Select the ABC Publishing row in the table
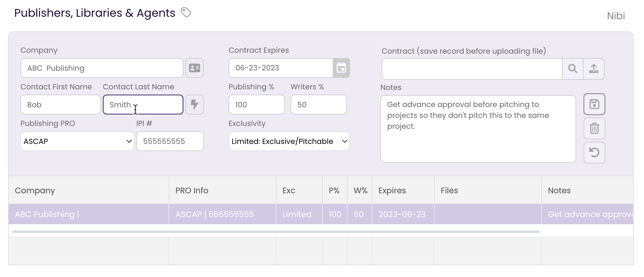Screen dimensions: 644x277 coord(321,214)
